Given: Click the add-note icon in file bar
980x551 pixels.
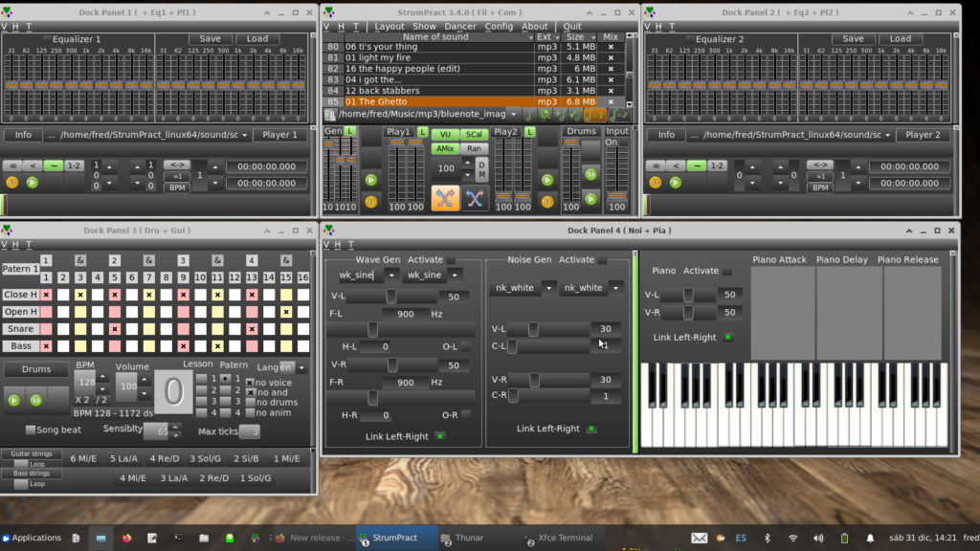Looking at the screenshot, I should tap(560, 115).
